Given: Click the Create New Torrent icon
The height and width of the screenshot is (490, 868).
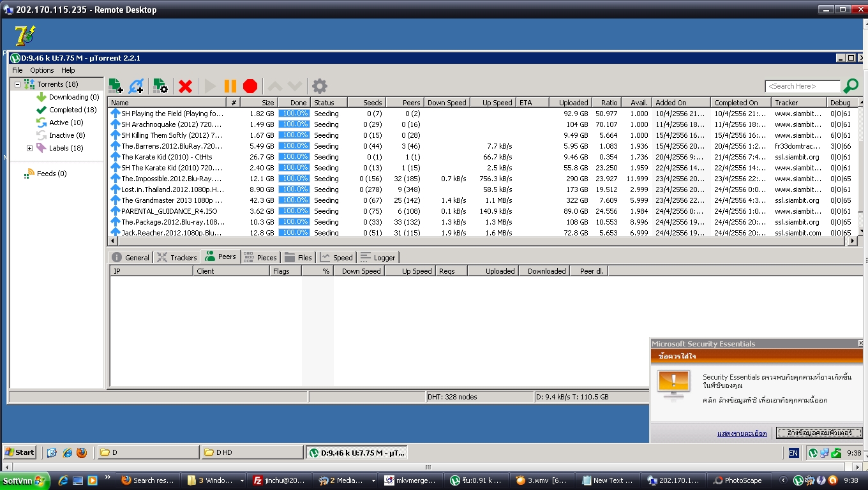Looking at the screenshot, I should tap(161, 86).
